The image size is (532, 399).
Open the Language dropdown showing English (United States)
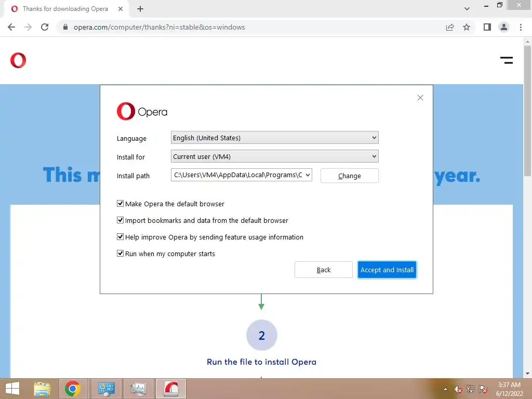274,138
